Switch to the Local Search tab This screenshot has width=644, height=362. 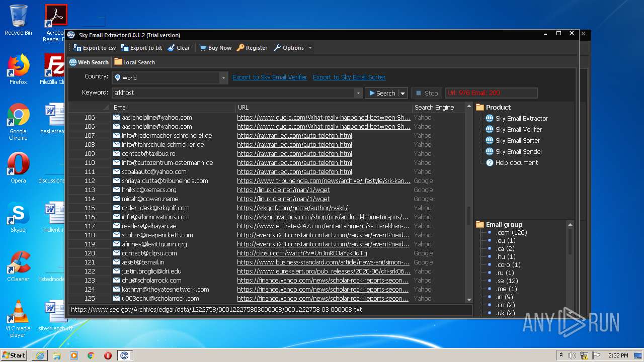coord(134,62)
